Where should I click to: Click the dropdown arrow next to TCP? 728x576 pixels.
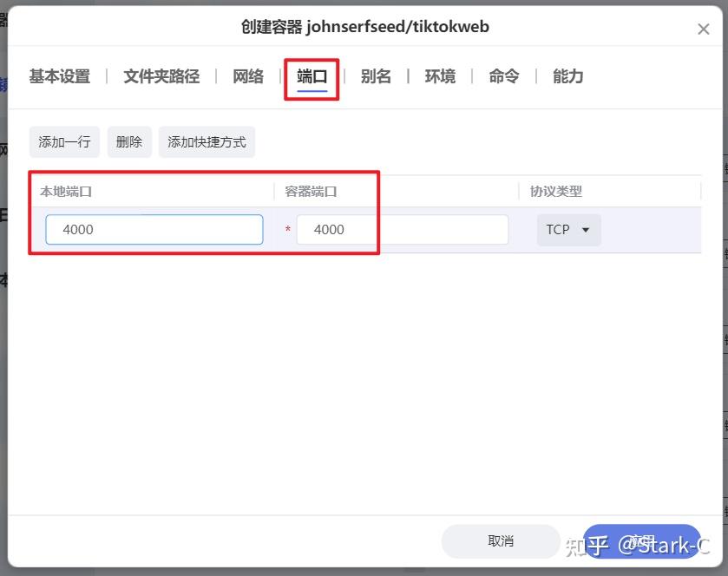coord(586,230)
